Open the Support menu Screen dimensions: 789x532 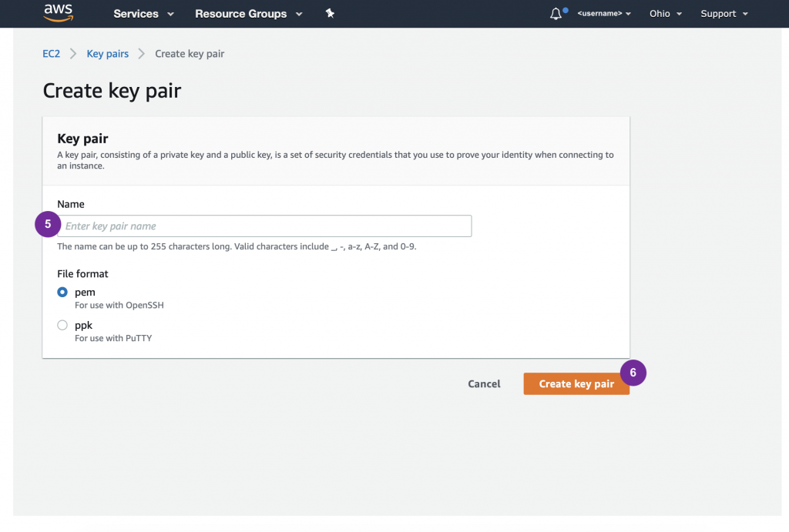tap(724, 14)
